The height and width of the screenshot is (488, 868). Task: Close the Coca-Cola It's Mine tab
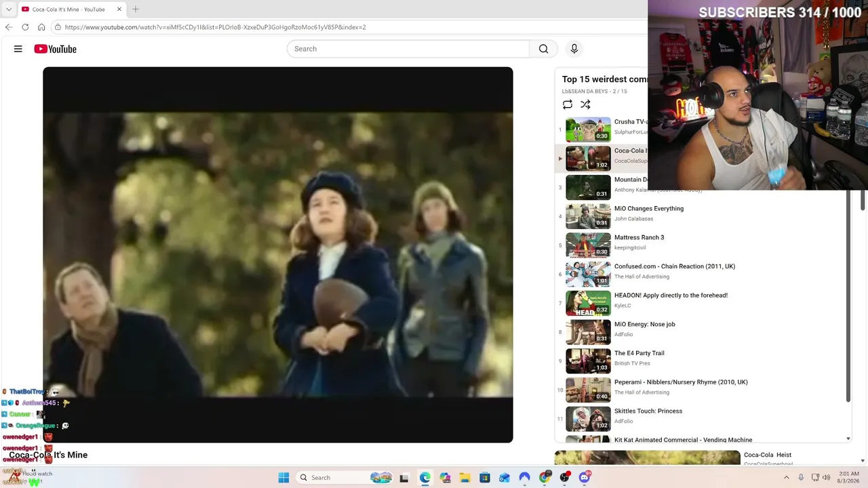(119, 9)
